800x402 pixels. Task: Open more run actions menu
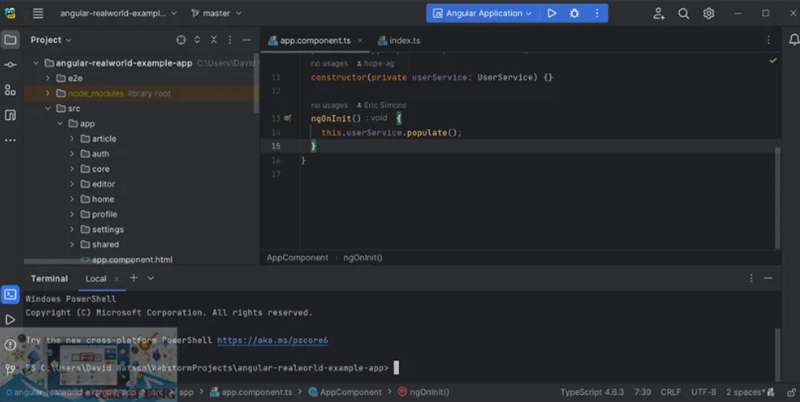(597, 13)
